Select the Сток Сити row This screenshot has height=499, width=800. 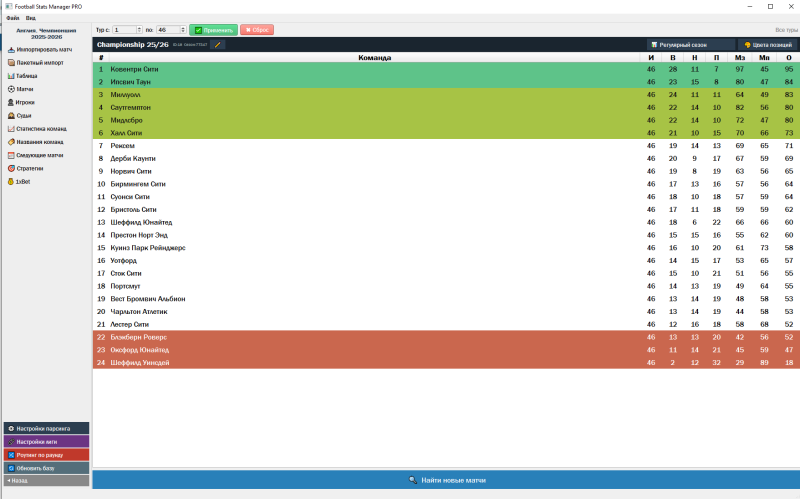tap(446, 273)
